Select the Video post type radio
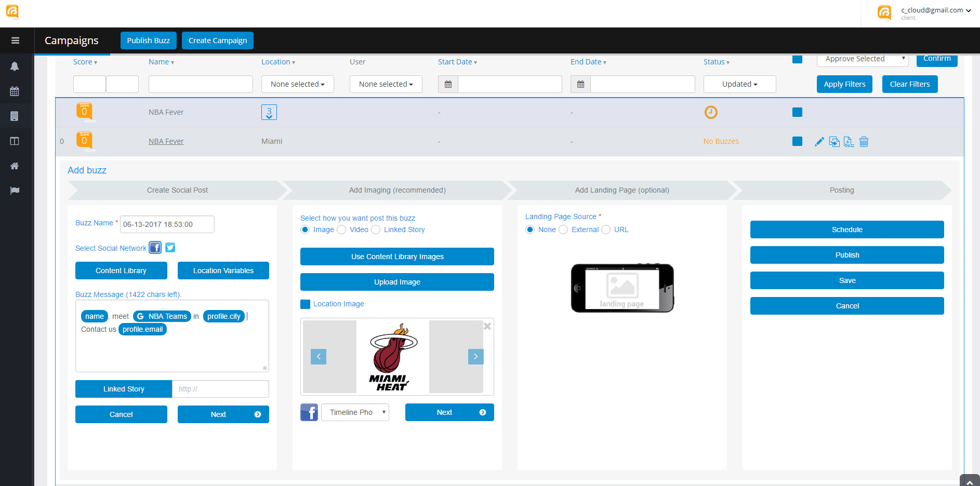The image size is (980, 486). [341, 230]
